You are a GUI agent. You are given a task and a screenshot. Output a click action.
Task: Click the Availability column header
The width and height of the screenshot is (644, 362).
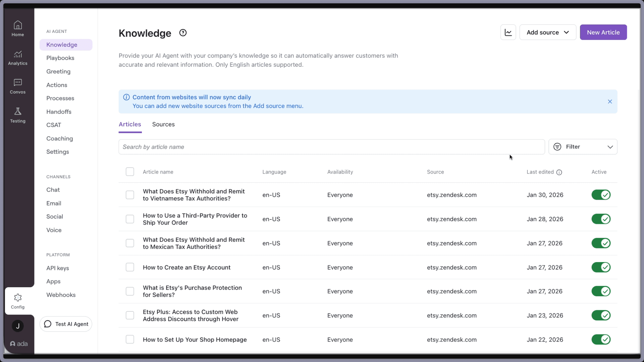coord(340,172)
